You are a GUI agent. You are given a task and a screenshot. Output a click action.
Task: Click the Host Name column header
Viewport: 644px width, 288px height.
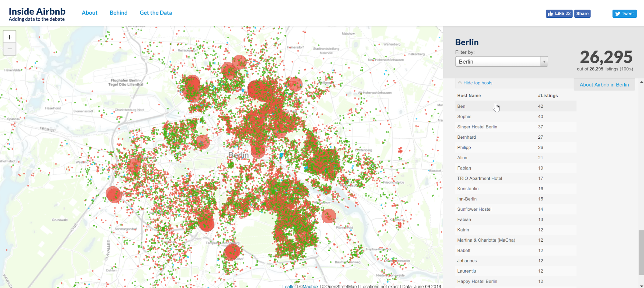(x=469, y=96)
